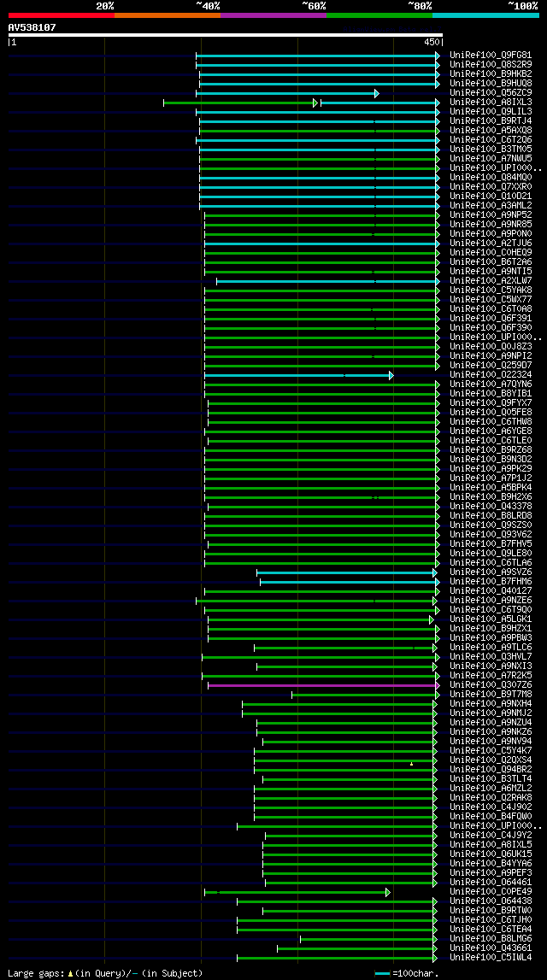Image resolution: width=547 pixels, height=980 pixels.
Task: Click the shorter cyan alignment bar of Q56ZC9
Action: click(x=285, y=93)
